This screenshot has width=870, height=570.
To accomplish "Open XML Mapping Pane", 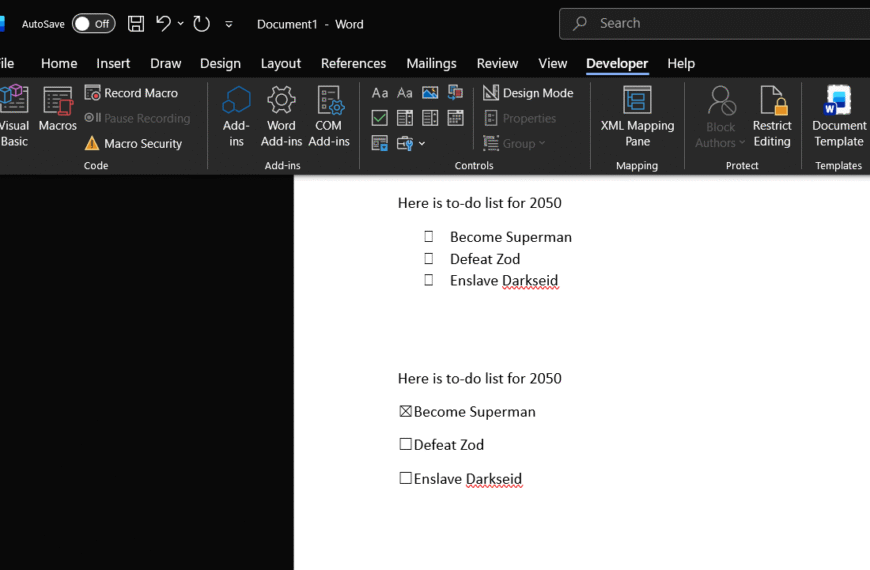I will pos(637,117).
